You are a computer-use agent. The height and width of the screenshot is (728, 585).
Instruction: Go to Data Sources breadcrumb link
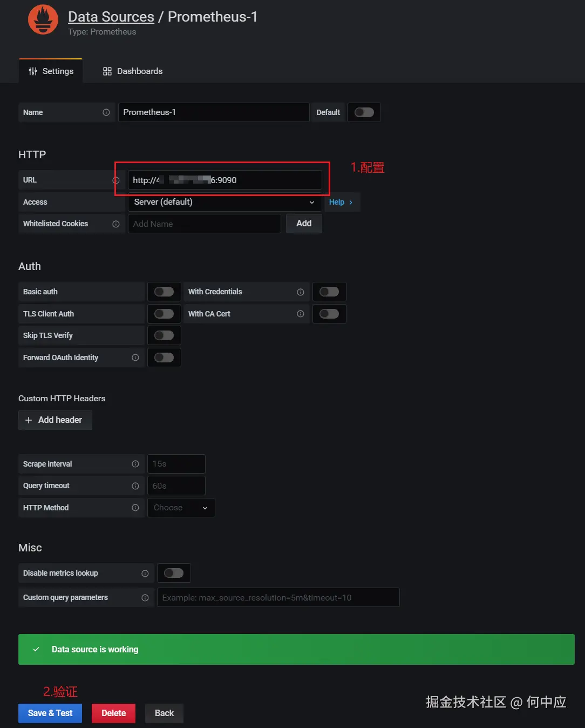[x=111, y=17]
